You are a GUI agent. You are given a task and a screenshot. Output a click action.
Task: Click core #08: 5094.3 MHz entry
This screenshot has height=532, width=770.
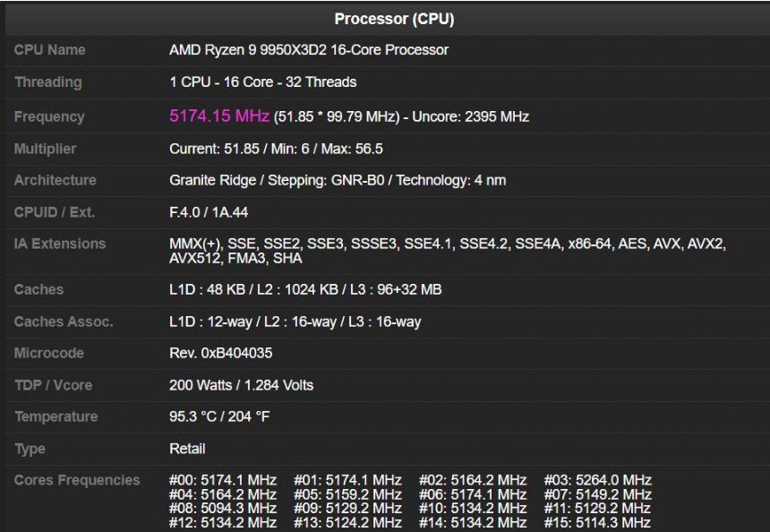point(223,508)
